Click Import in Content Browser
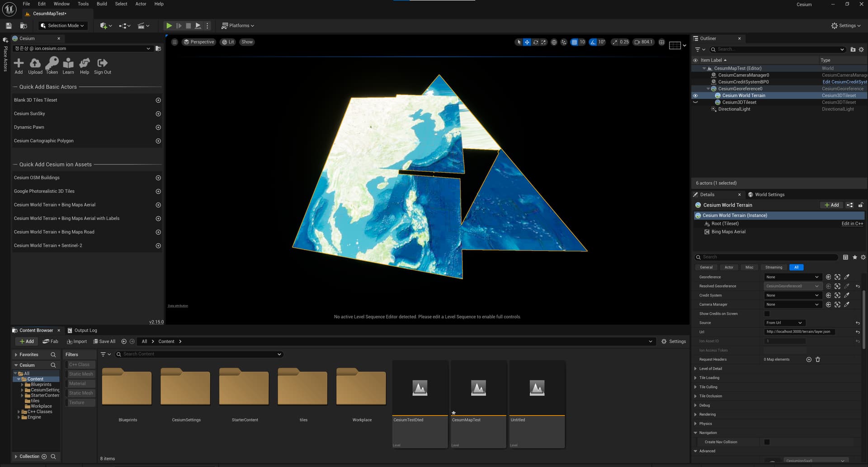 pos(77,341)
